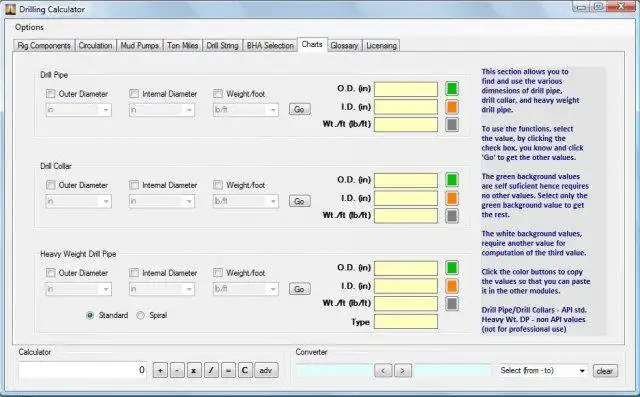
Task: Switch to Mud Pumps tab
Action: click(140, 46)
